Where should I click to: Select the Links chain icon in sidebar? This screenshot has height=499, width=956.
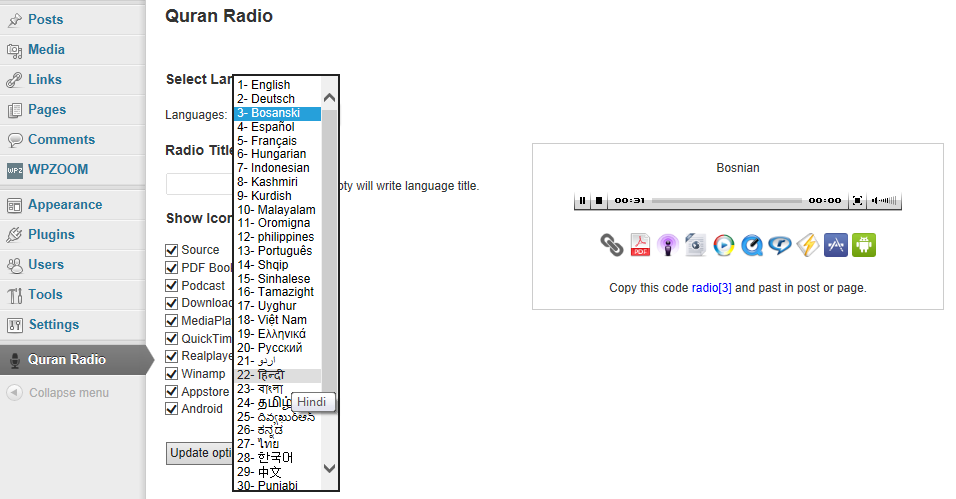pos(15,80)
